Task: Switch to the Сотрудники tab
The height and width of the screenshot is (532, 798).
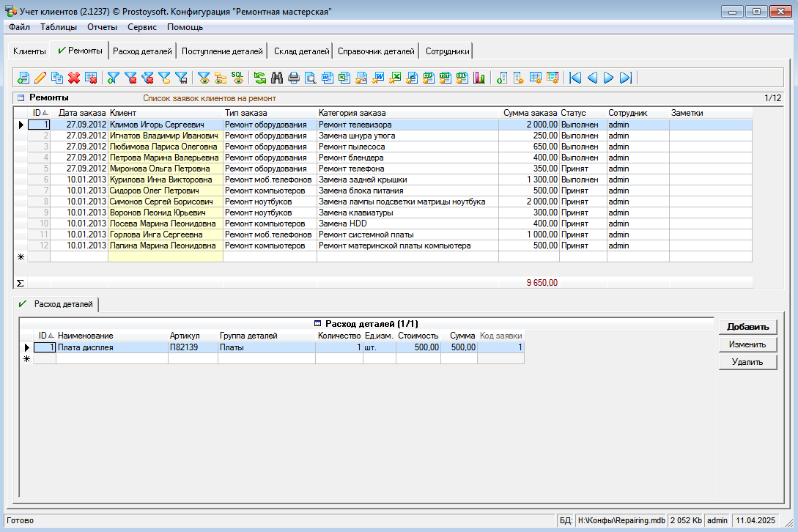Action: (447, 51)
